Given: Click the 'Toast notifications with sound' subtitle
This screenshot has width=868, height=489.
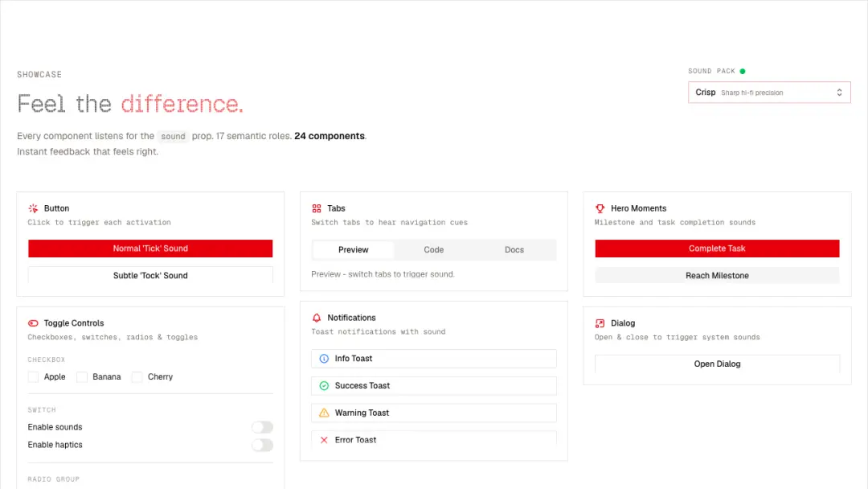Looking at the screenshot, I should tap(378, 331).
